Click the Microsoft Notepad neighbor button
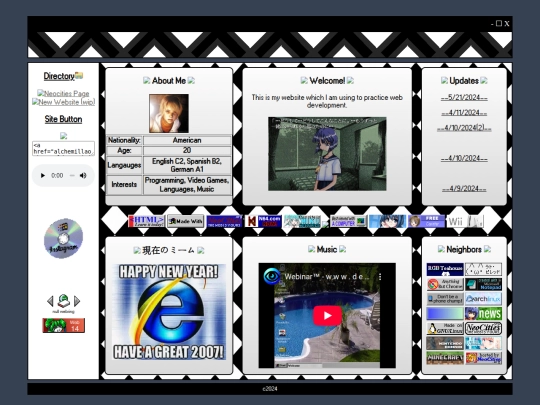This screenshot has width=540, height=405. (483, 284)
